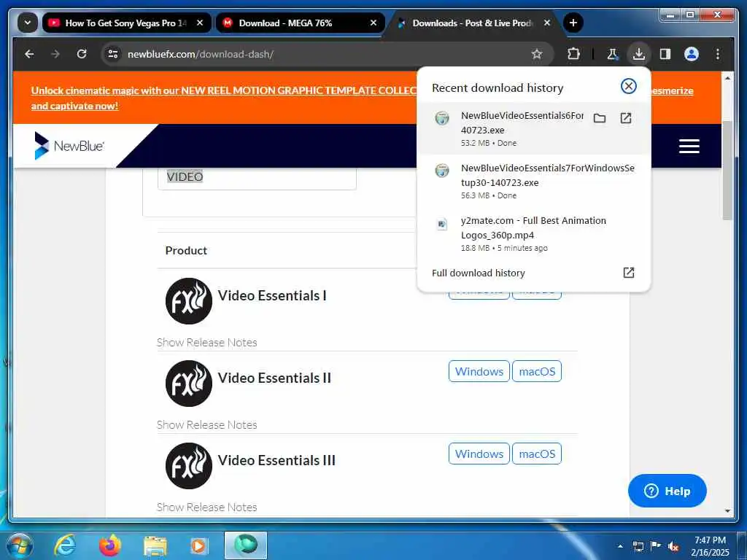The width and height of the screenshot is (747, 560).
Task: Click the Video Essentials I FX icon
Action: (x=189, y=301)
